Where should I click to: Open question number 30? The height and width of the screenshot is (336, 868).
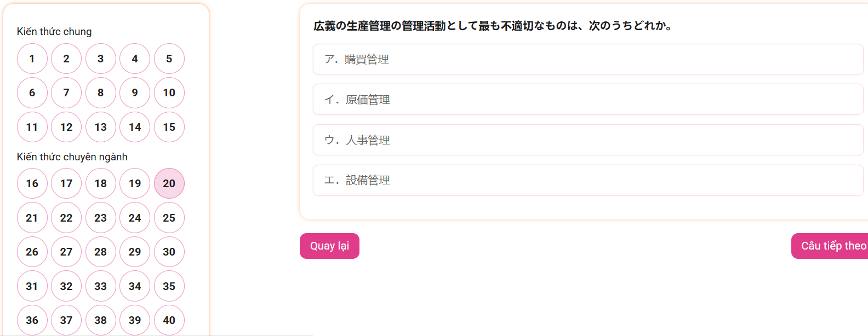169,252
